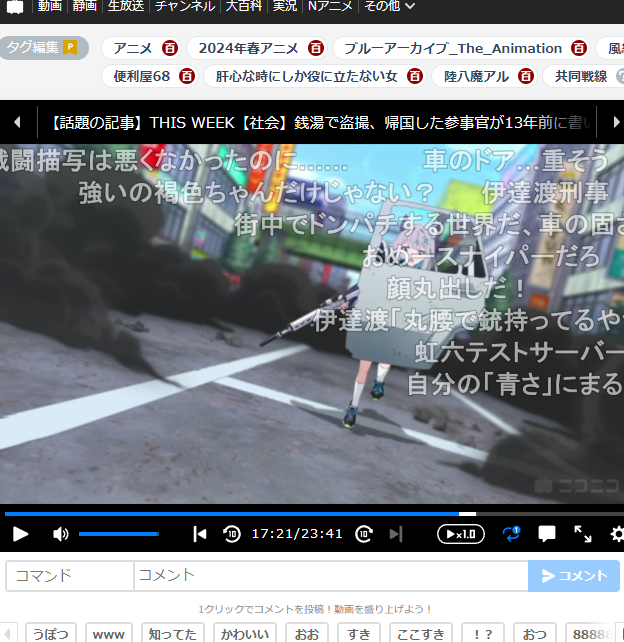Open the 大百科 menu item
The width and height of the screenshot is (624, 642).
pyautogui.click(x=244, y=6)
